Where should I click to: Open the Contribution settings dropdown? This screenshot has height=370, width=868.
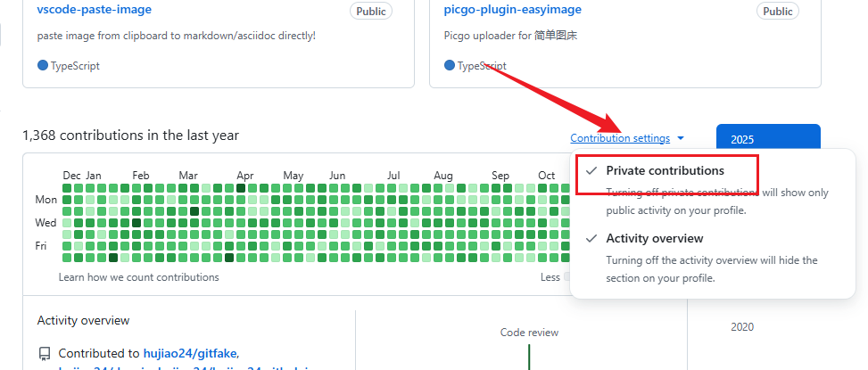click(x=620, y=138)
